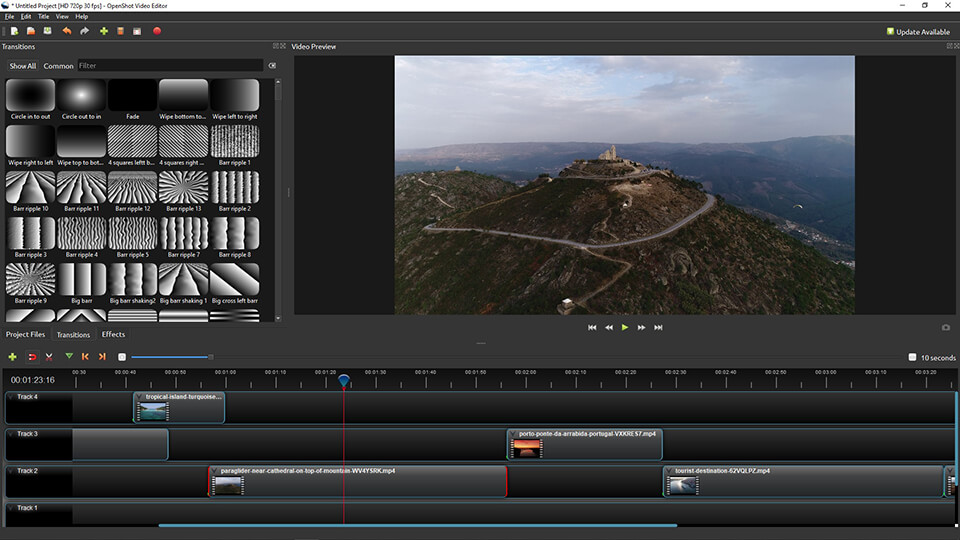This screenshot has height=540, width=960.
Task: Click the New Project toolbar icon
Action: point(14,31)
